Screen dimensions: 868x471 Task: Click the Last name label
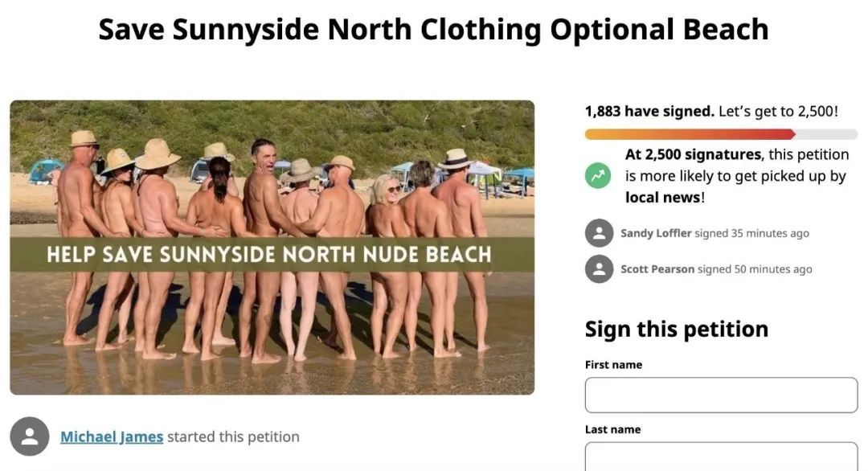point(612,429)
